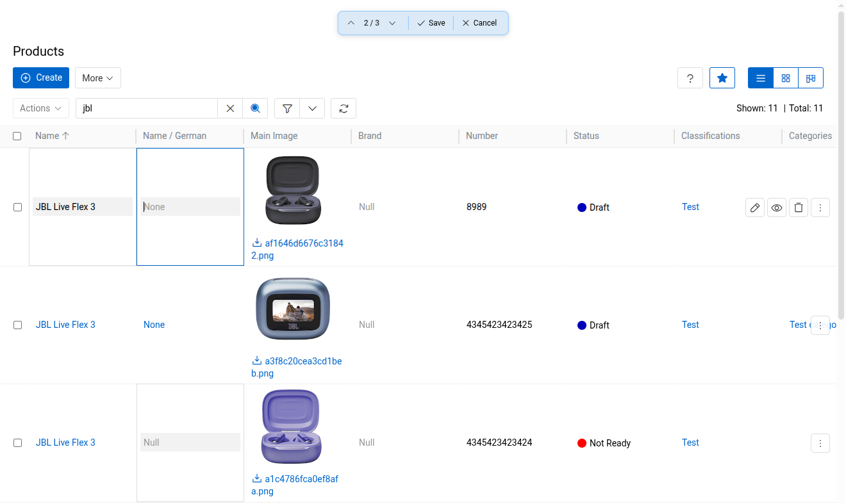
Task: Click Draft status in row 4345423423425
Action: pos(593,325)
